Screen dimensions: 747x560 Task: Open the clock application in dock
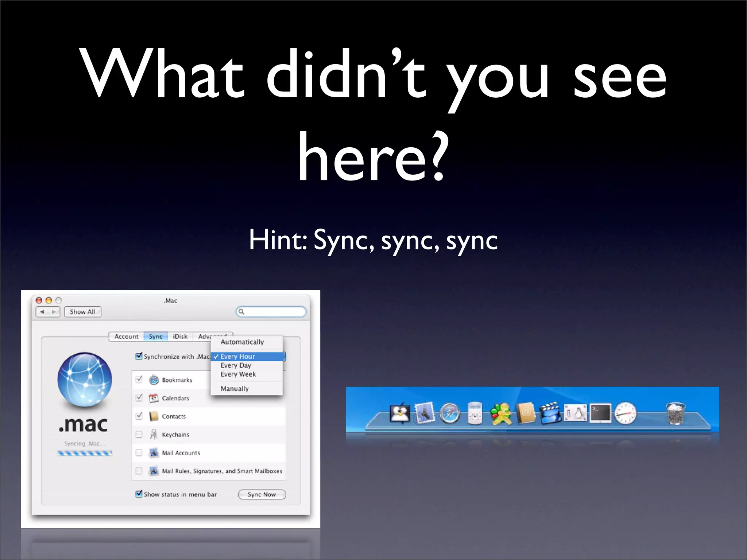pos(626,413)
